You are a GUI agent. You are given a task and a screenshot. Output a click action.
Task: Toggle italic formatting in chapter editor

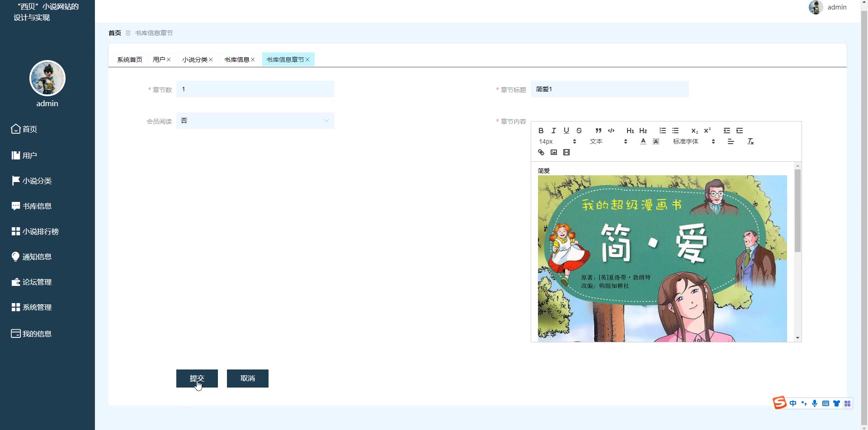click(x=553, y=131)
